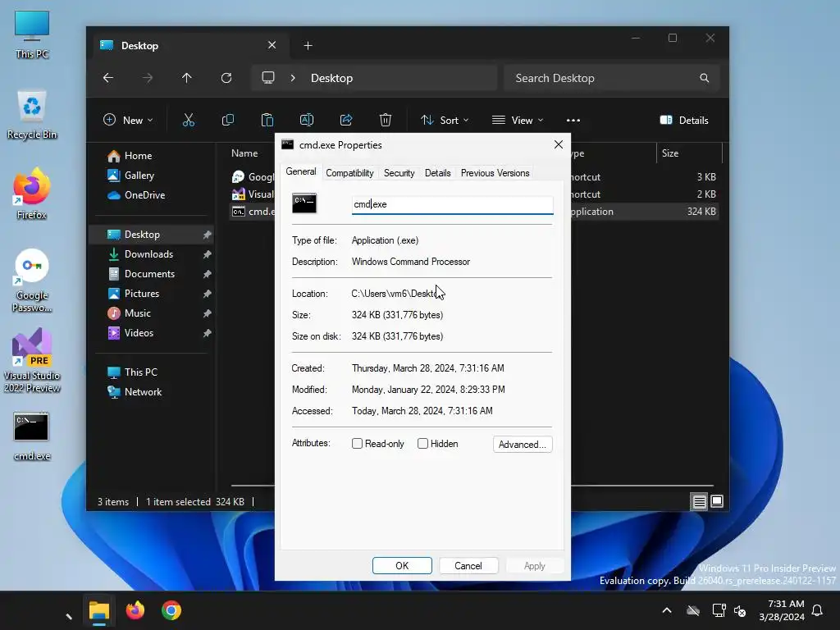Click the This PC desktop icon
Image resolution: width=840 pixels, height=630 pixels.
[32, 34]
